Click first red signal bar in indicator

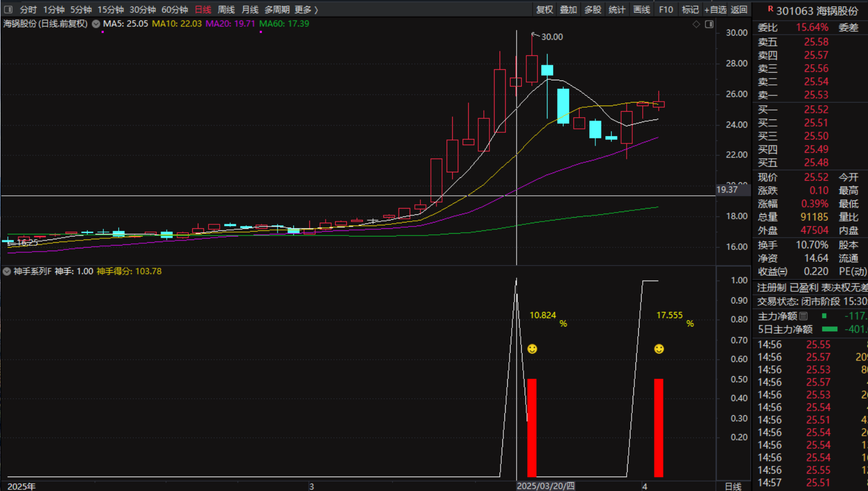pos(532,427)
